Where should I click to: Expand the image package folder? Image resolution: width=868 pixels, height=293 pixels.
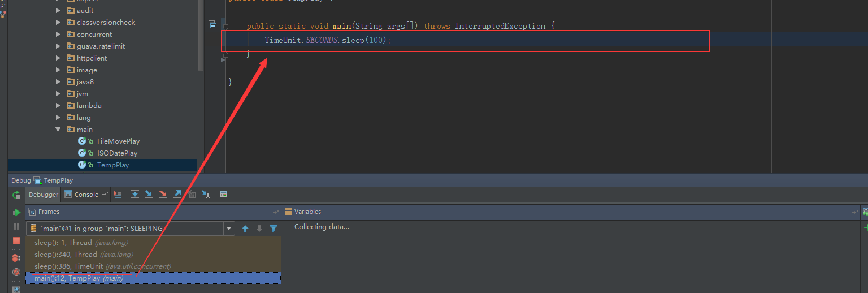(x=58, y=70)
